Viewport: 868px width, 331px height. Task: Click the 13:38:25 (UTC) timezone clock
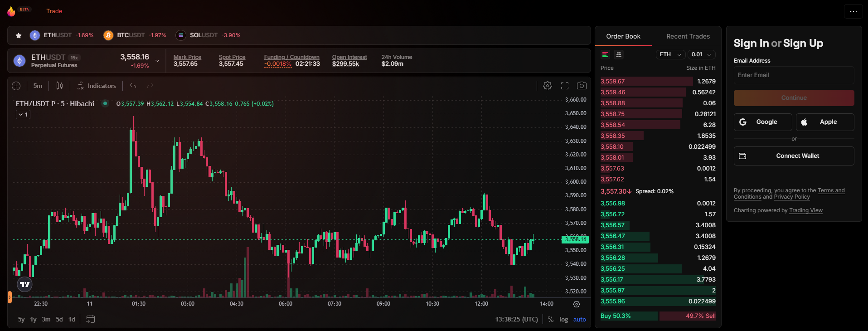tap(517, 319)
